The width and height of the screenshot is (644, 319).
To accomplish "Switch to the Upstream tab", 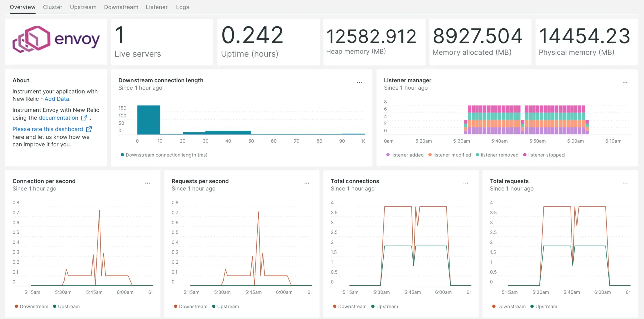I will tap(83, 7).
